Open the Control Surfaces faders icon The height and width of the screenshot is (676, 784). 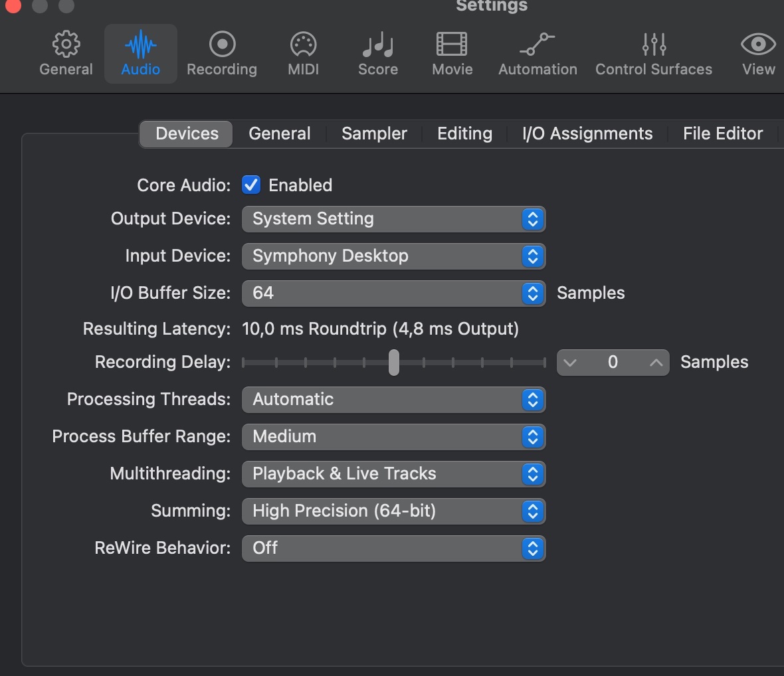point(654,44)
